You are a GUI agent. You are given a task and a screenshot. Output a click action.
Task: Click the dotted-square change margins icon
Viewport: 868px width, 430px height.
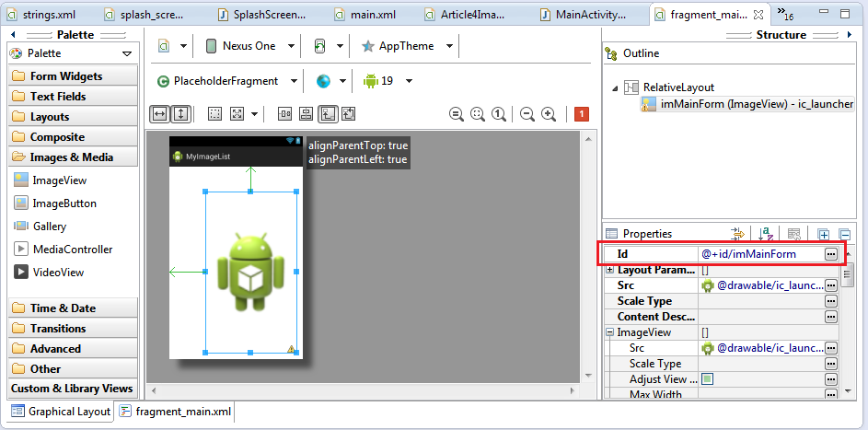coord(214,114)
